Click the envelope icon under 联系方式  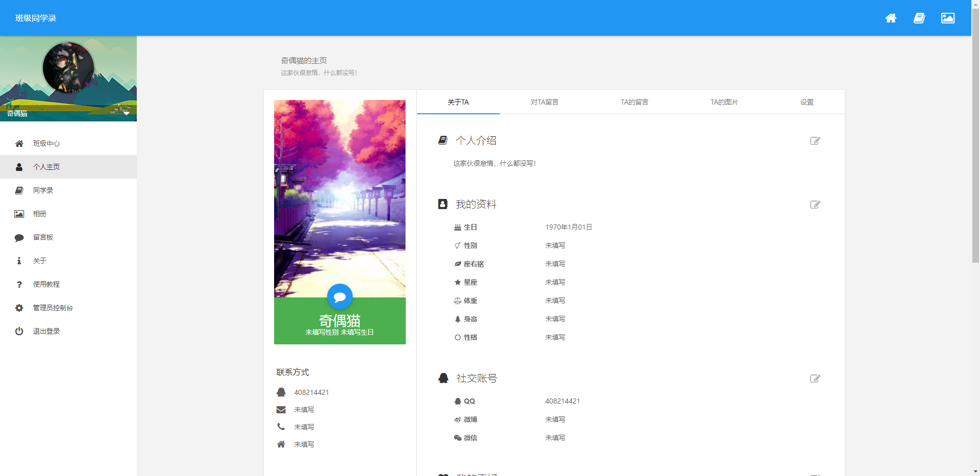281,410
